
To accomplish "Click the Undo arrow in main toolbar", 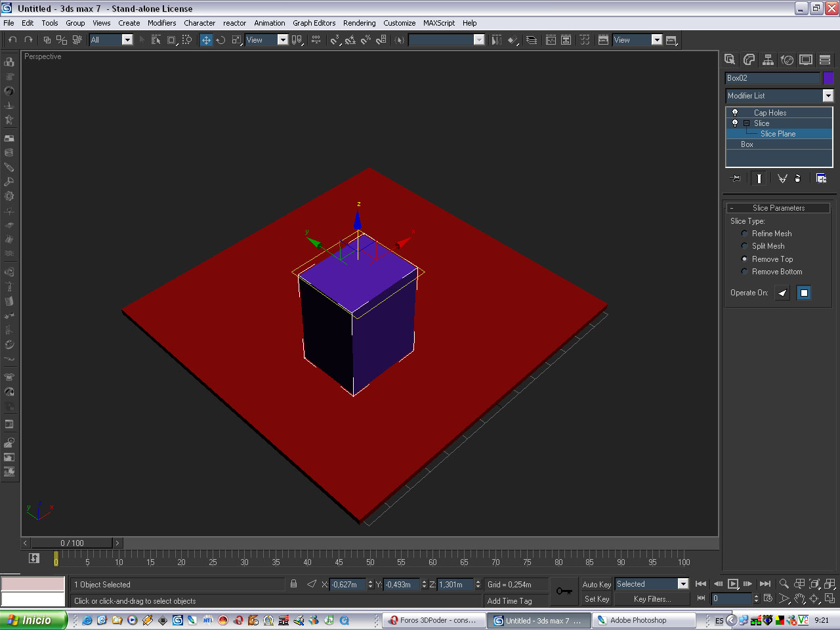I will 12,40.
